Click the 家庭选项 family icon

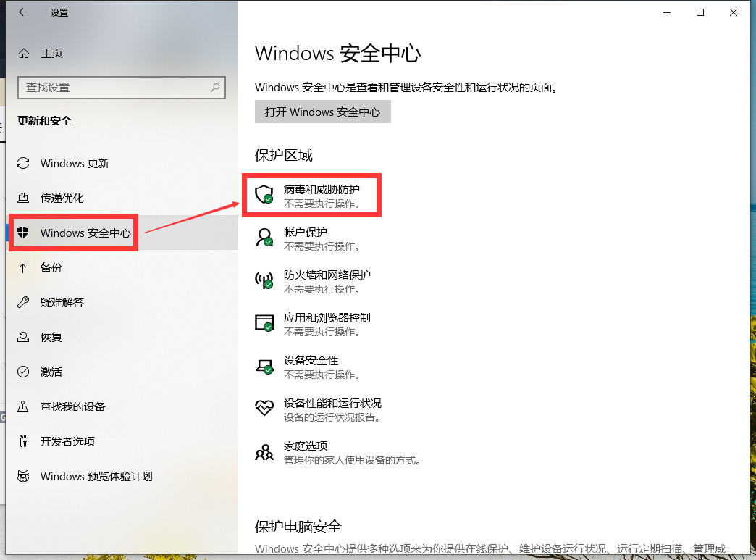pos(264,452)
